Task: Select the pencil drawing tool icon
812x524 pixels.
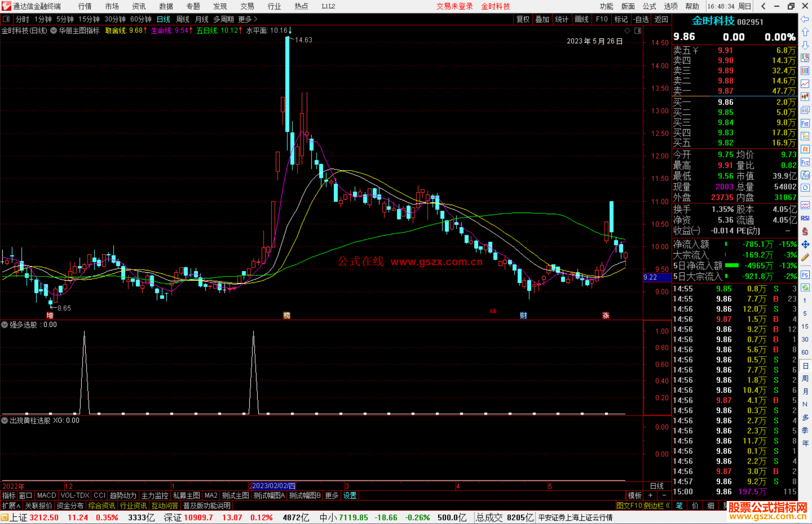Action: click(x=805, y=258)
